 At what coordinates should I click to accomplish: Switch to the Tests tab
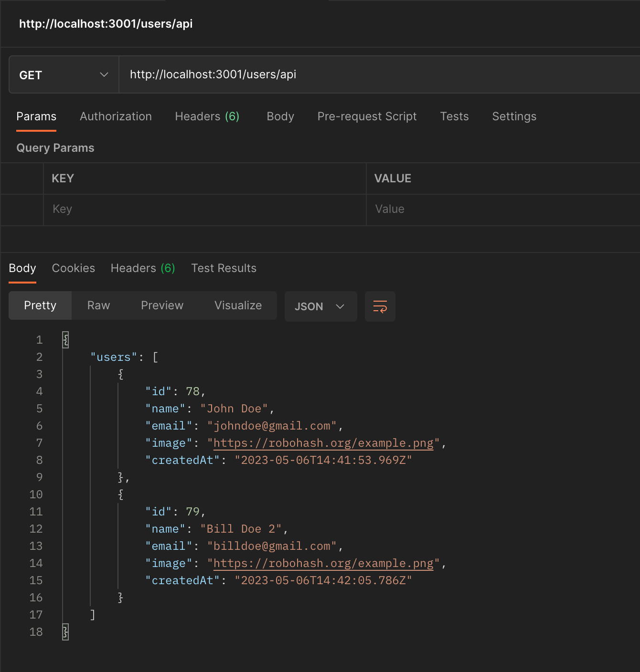click(454, 116)
